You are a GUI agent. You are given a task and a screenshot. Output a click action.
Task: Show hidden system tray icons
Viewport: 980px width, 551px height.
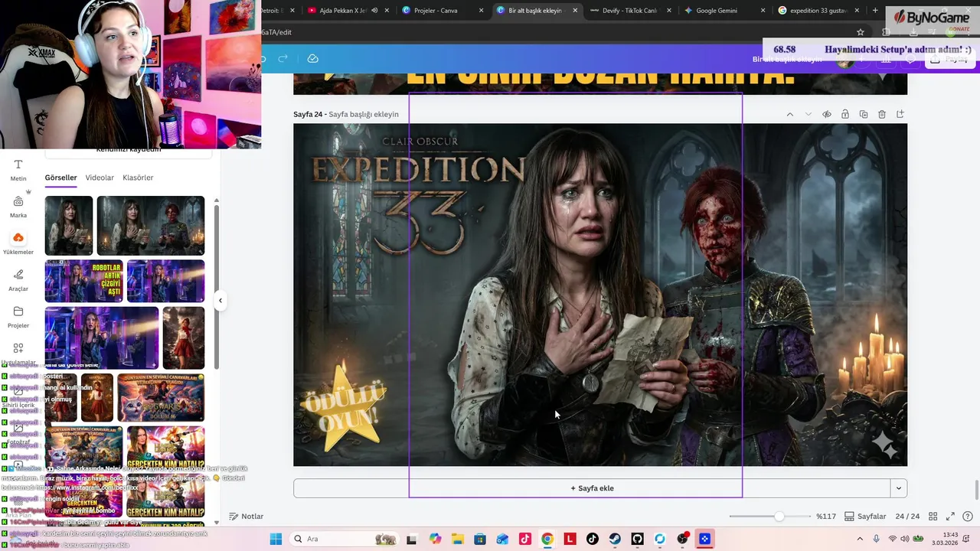coord(860,539)
